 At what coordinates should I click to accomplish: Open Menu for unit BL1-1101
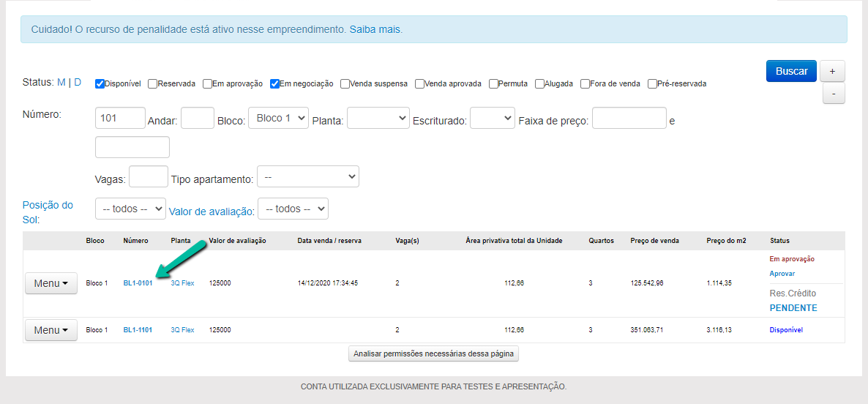click(x=50, y=330)
